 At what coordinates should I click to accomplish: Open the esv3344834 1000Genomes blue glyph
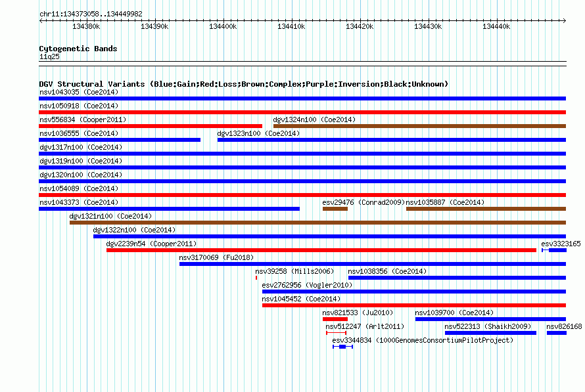pyautogui.click(x=342, y=347)
